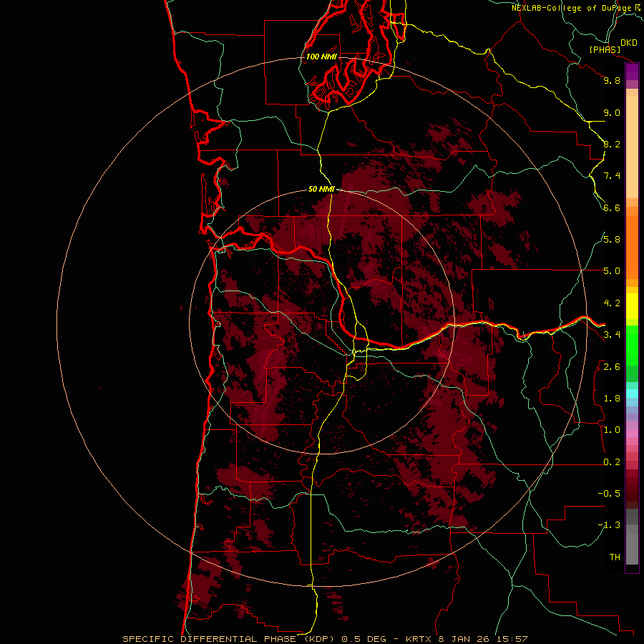Click the 3.4 scale value
Viewport: 644px width, 644px height.
[x=612, y=335]
